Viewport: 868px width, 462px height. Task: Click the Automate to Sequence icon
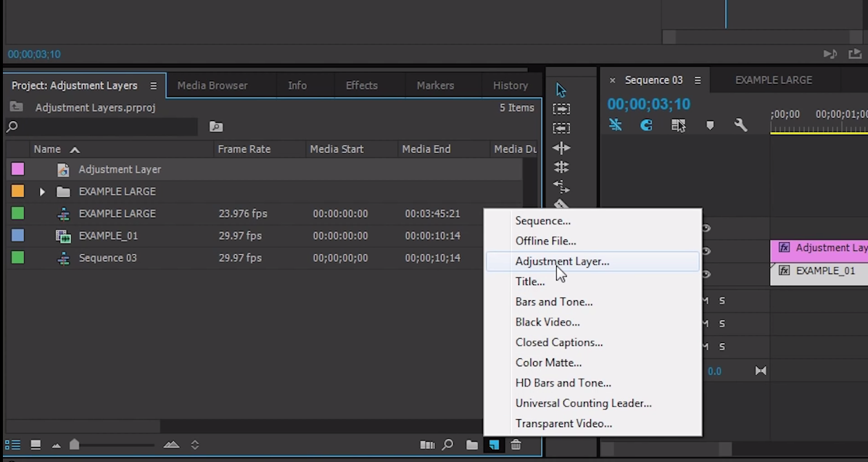pos(427,445)
